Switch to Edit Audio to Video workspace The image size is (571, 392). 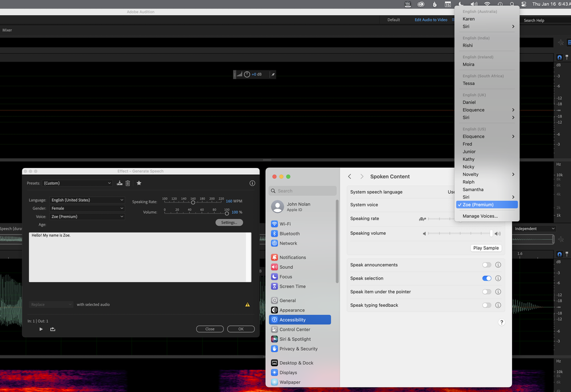coord(431,19)
